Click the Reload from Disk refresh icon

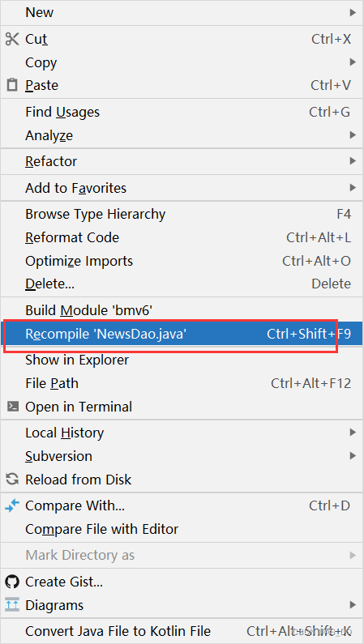(x=12, y=479)
